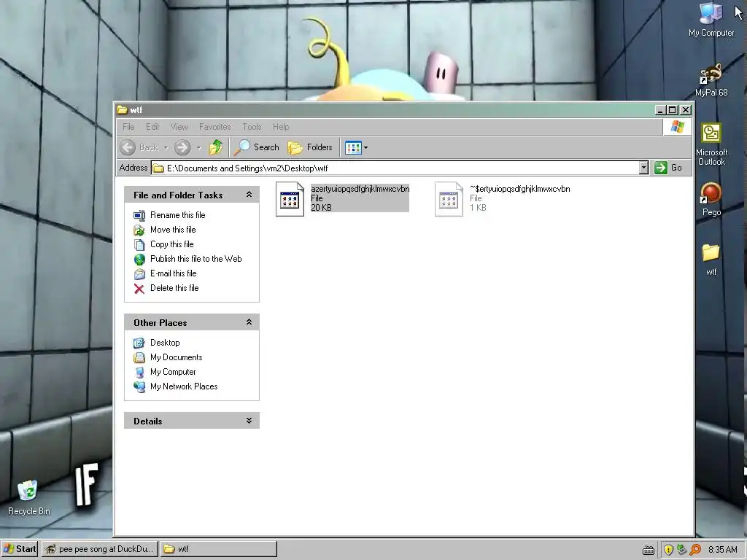Click the Publish to Web globe icon
The image size is (747, 560).
coord(139,260)
